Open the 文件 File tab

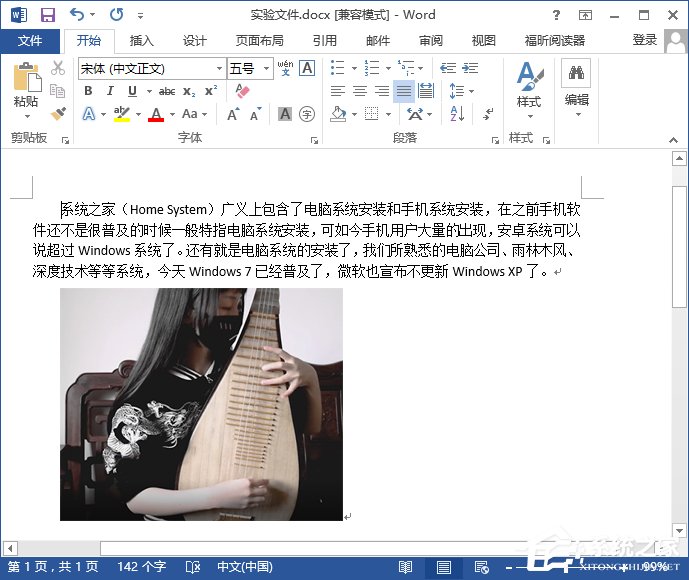pyautogui.click(x=30, y=41)
